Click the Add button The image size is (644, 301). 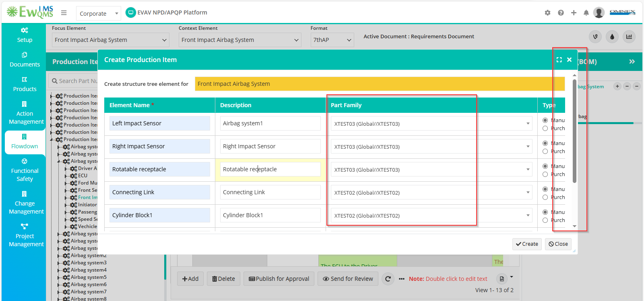(x=190, y=279)
